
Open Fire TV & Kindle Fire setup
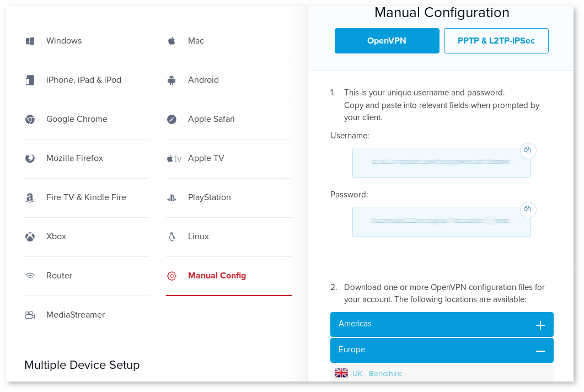pyautogui.click(x=86, y=197)
